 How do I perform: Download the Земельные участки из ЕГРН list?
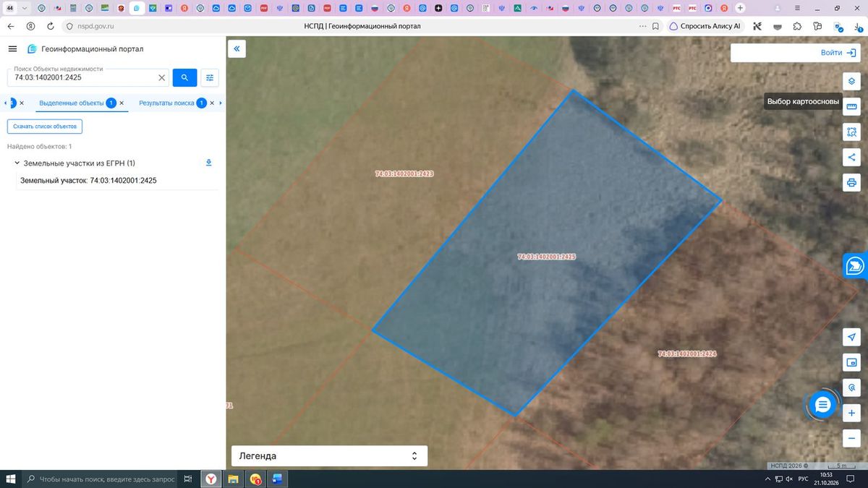click(x=209, y=163)
